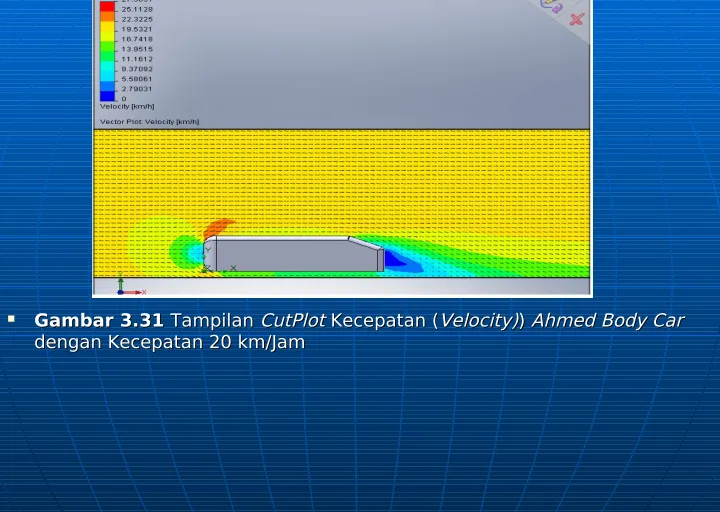Click the XYZ coordinate triad icon
This screenshot has width=720, height=512.
131,284
